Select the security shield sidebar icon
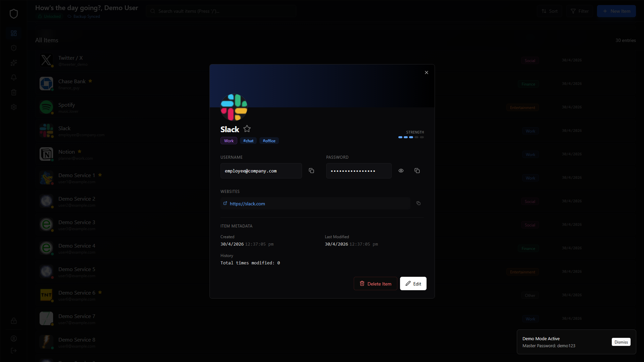Screen dimensions: 644x362 point(14,48)
